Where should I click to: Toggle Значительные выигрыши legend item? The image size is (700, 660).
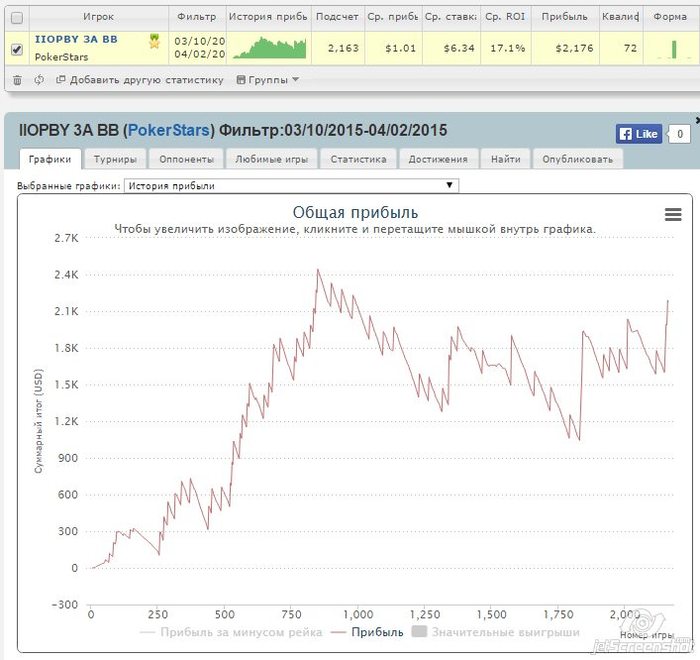coord(496,632)
